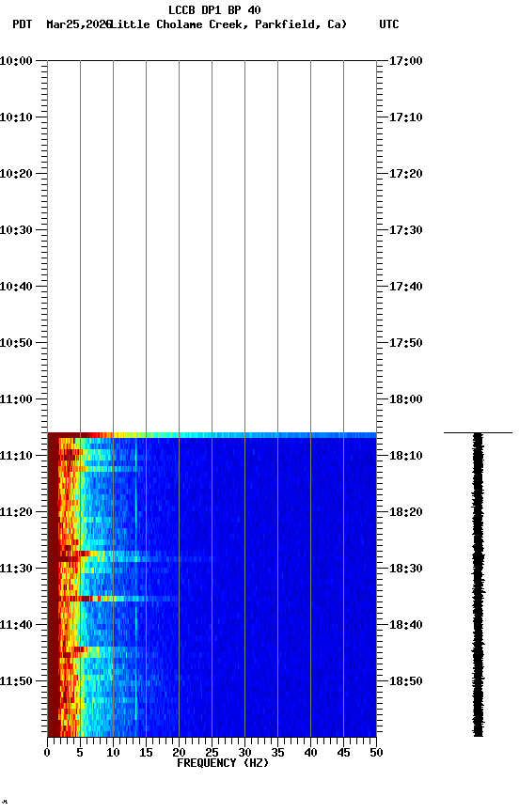Click the 11:30 PDT time label
This screenshot has height=812, width=519.
pos(16,570)
